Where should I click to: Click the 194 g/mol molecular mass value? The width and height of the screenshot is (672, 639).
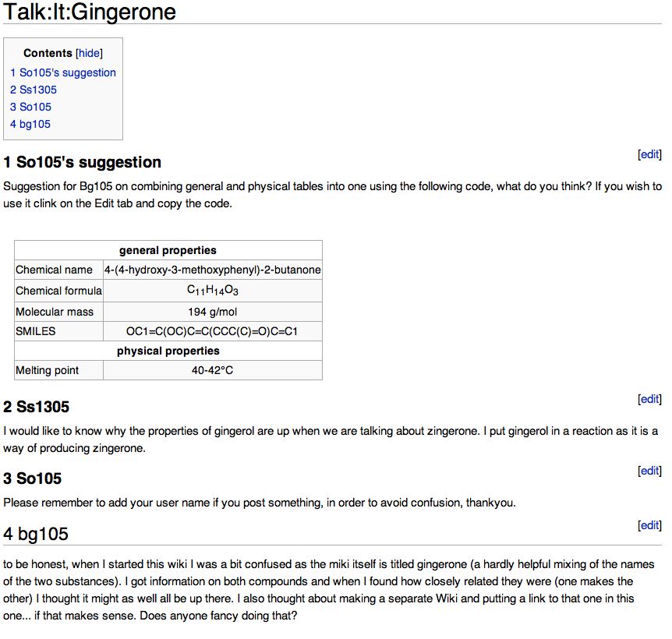(212, 312)
